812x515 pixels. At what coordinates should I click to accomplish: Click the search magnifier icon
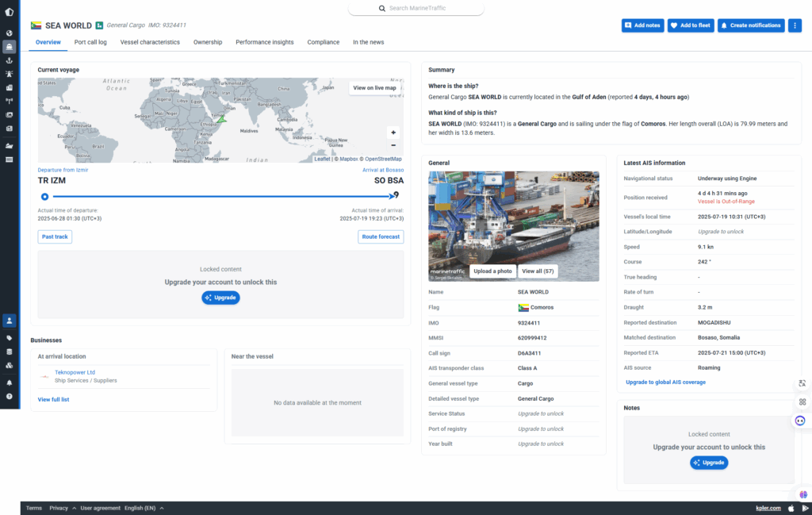382,8
